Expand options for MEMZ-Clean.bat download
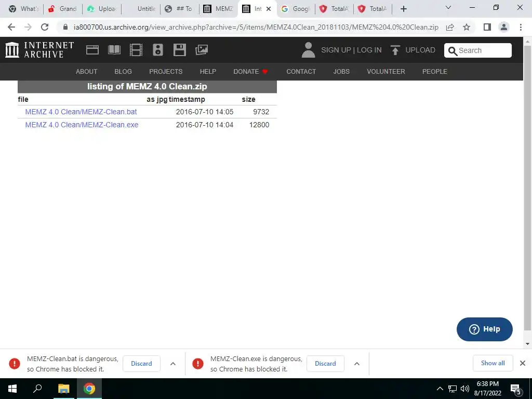The height and width of the screenshot is (399, 532). click(172, 364)
